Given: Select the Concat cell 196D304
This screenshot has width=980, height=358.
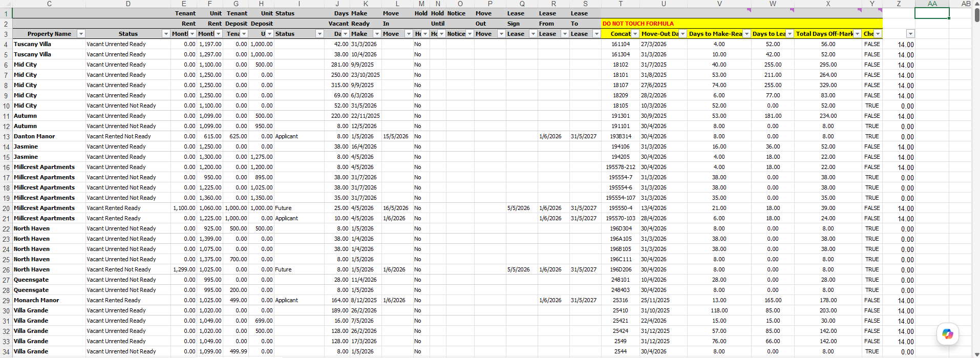Looking at the screenshot, I should 621,228.
